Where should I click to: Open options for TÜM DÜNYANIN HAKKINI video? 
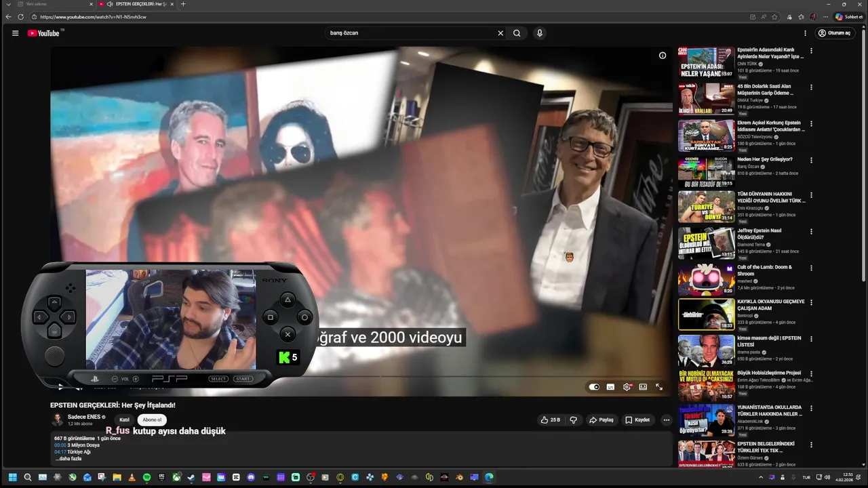click(811, 195)
